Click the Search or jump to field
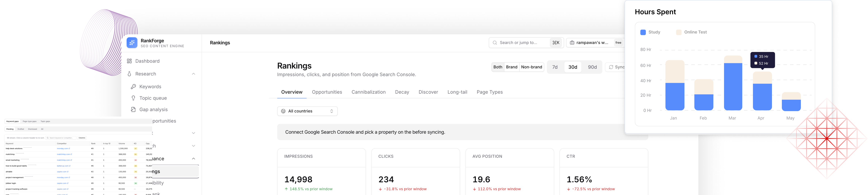 [x=526, y=43]
